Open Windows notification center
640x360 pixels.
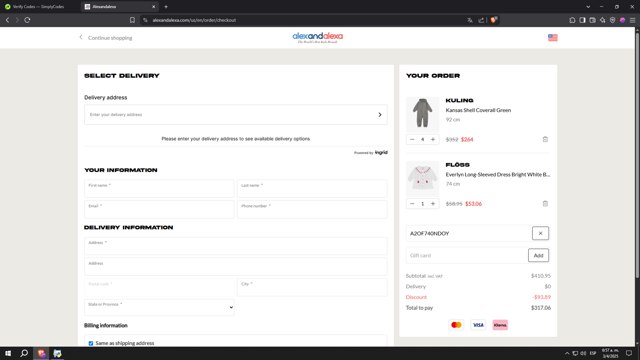coord(629,353)
